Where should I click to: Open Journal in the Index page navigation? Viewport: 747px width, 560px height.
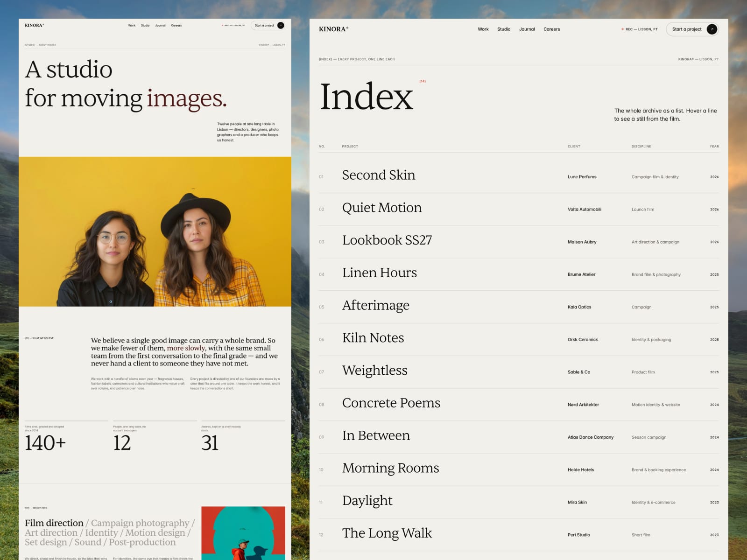(x=527, y=29)
